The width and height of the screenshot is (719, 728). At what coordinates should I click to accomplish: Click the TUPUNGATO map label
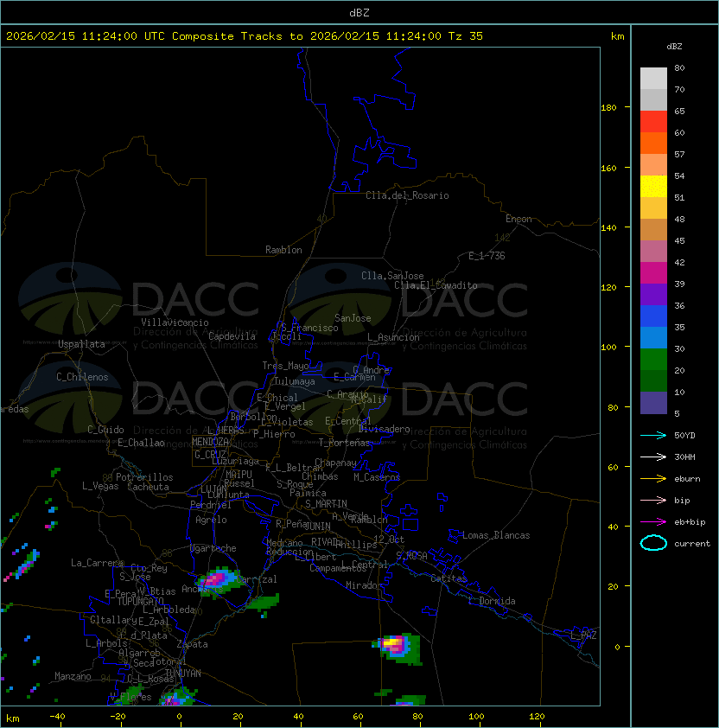140,602
